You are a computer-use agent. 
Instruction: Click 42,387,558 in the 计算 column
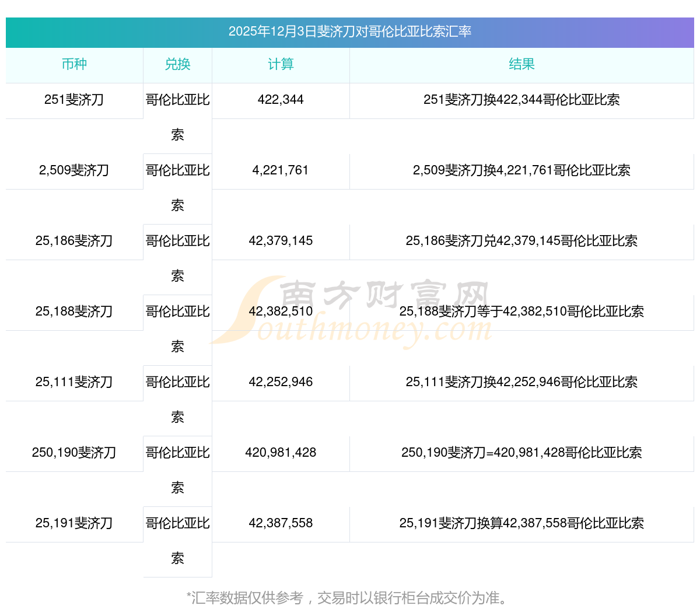281,523
